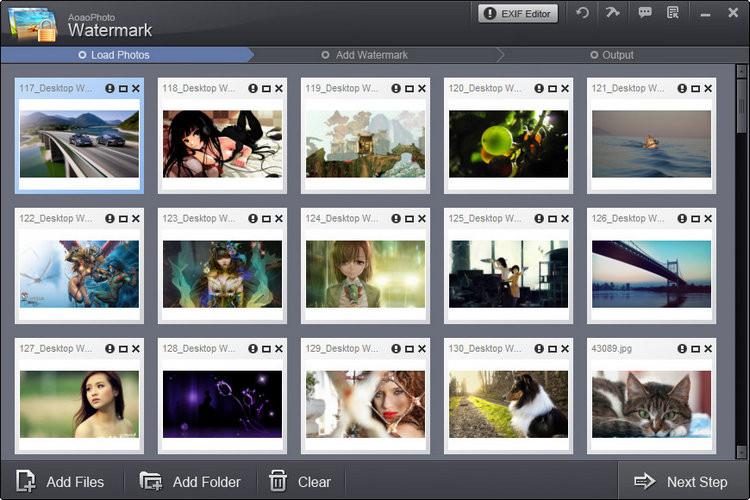Remove the 129_Desktop W photo
The height and width of the screenshot is (500, 750).
(422, 349)
